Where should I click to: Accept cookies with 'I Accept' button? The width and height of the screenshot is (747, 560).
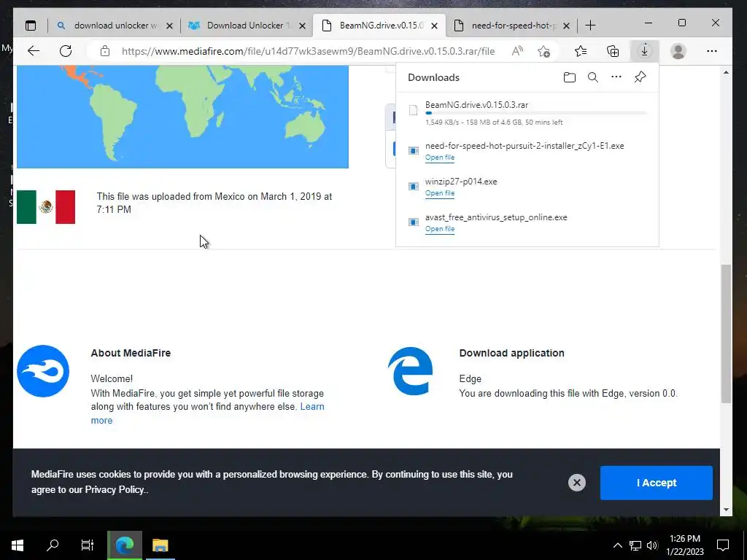pyautogui.click(x=657, y=483)
